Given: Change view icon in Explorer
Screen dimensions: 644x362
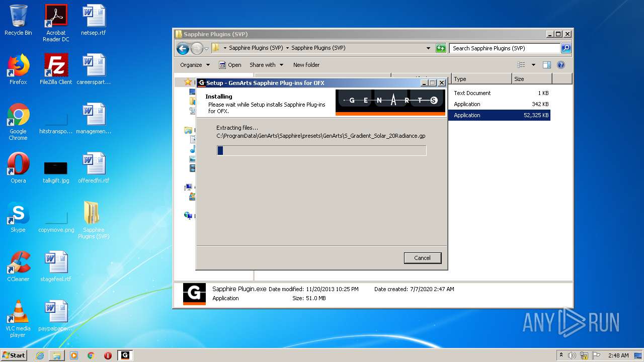Looking at the screenshot, I should tap(521, 65).
